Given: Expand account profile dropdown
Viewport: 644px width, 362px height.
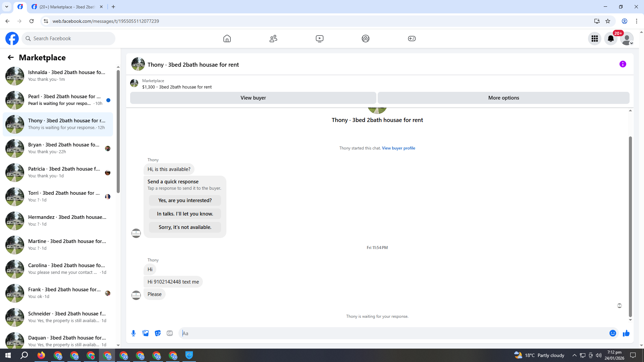Looking at the screenshot, I should 627,39.
